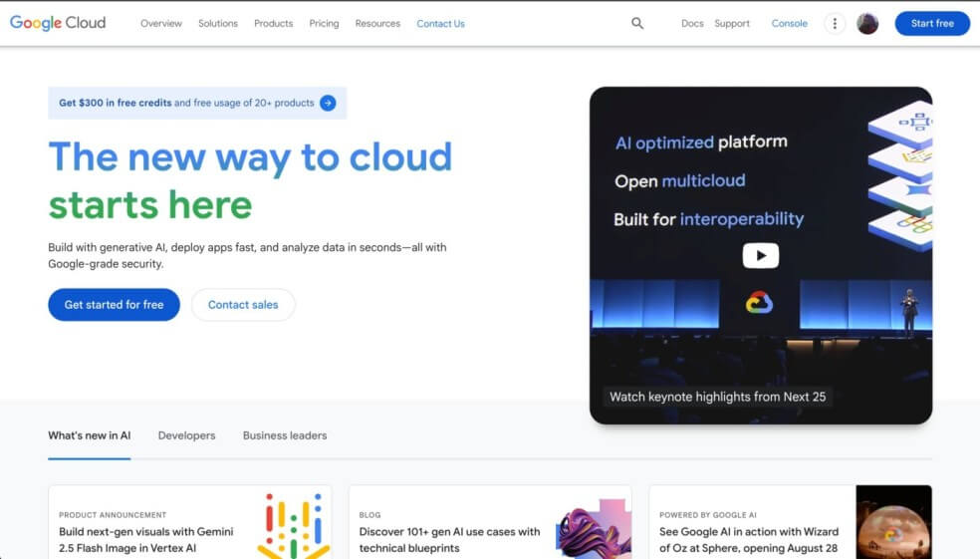This screenshot has width=980, height=559.
Task: Open the Console link
Action: (x=789, y=23)
